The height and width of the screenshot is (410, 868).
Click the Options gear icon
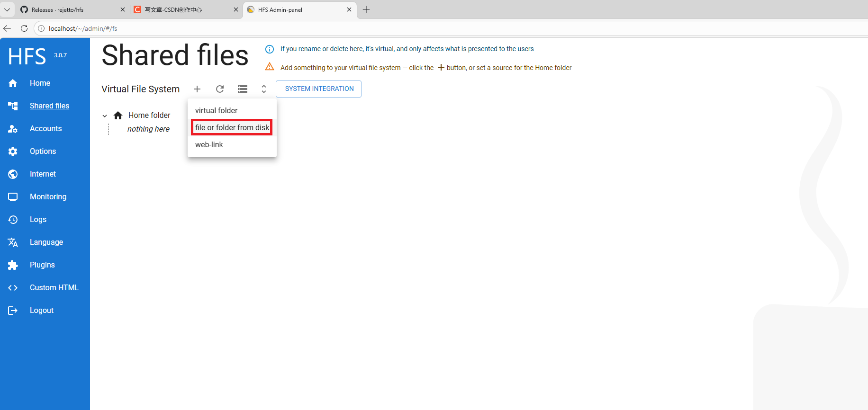(13, 152)
